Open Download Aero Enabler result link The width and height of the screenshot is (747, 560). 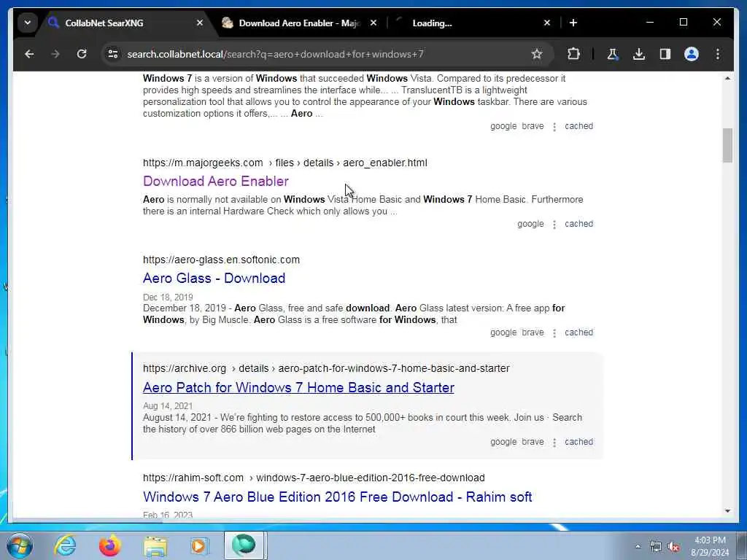(216, 182)
